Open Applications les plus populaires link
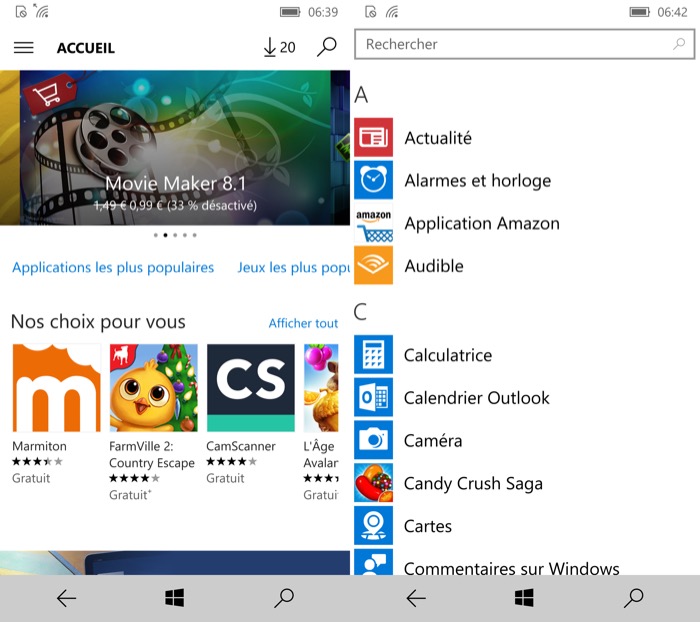Screen dimensions: 700x622 click(x=113, y=267)
